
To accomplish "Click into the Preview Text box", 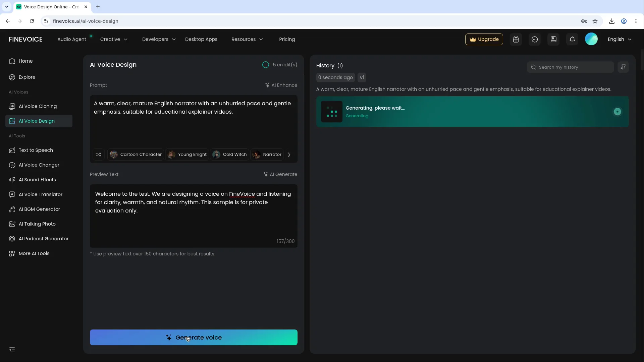I will click(194, 216).
